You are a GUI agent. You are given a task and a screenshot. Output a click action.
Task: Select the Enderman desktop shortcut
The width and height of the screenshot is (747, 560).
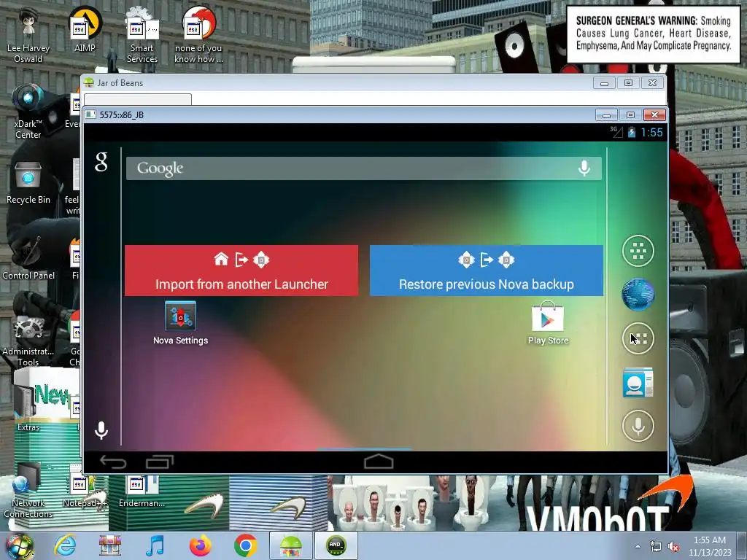(x=142, y=489)
